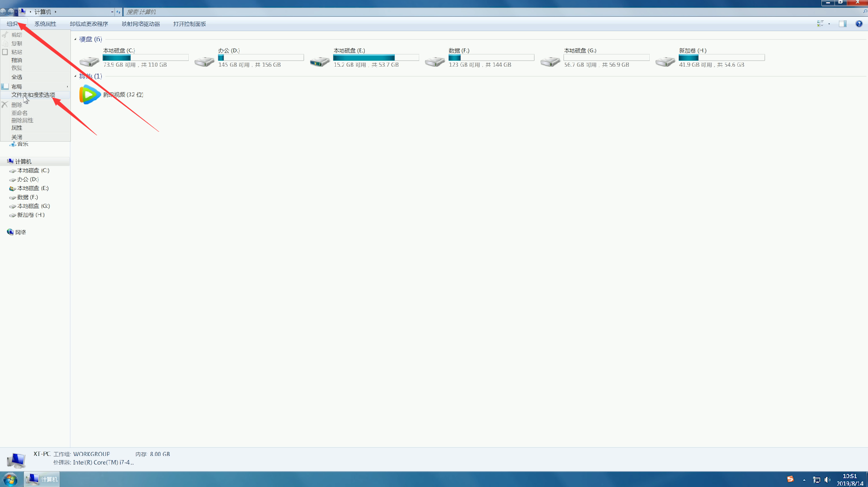Click the usage bar of 本地磁盘 (C:)

click(x=146, y=58)
